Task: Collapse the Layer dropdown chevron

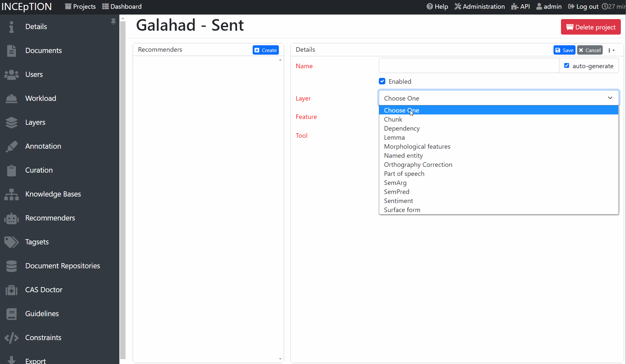Action: 610,98
